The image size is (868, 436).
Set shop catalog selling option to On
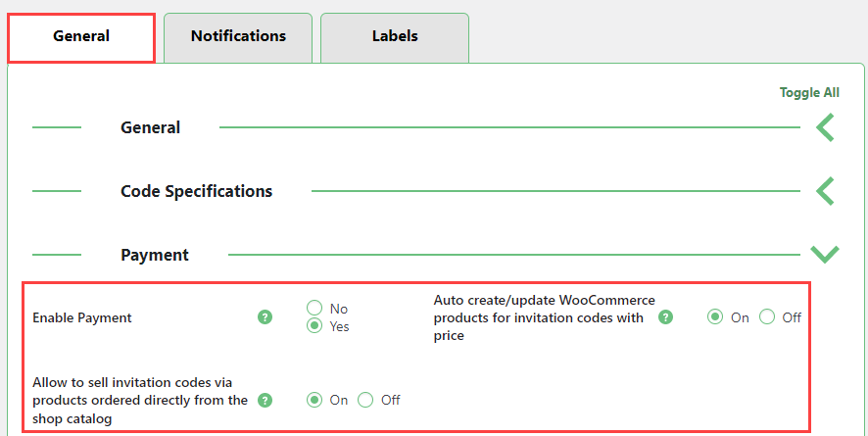(x=314, y=400)
